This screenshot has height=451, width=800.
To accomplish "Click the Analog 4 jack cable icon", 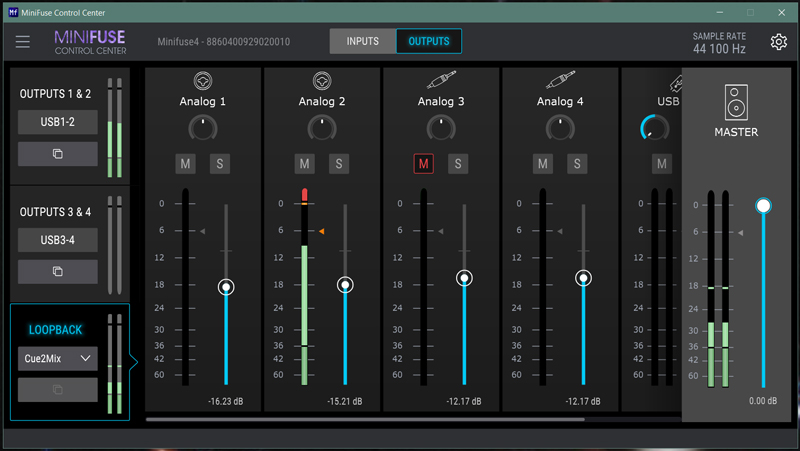I will point(560,82).
